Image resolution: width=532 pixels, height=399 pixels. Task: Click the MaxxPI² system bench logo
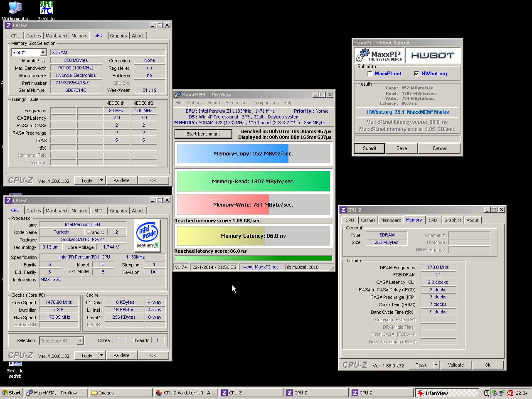pyautogui.click(x=379, y=56)
